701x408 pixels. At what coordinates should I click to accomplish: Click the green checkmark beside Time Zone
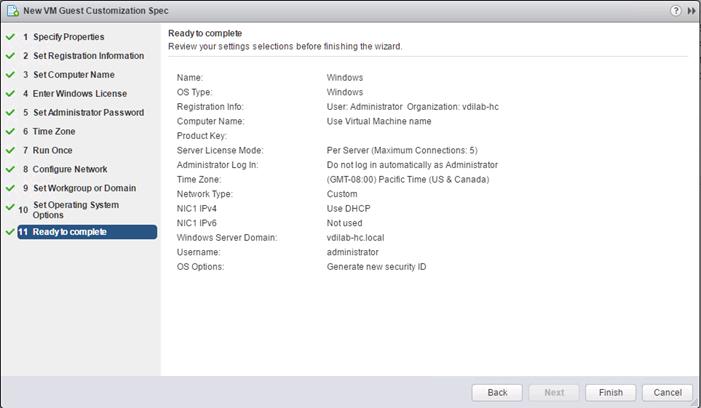point(10,131)
